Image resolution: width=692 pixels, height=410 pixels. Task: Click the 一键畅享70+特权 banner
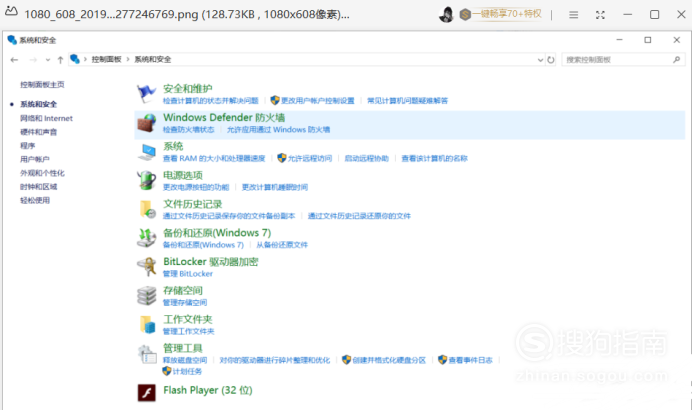point(500,14)
